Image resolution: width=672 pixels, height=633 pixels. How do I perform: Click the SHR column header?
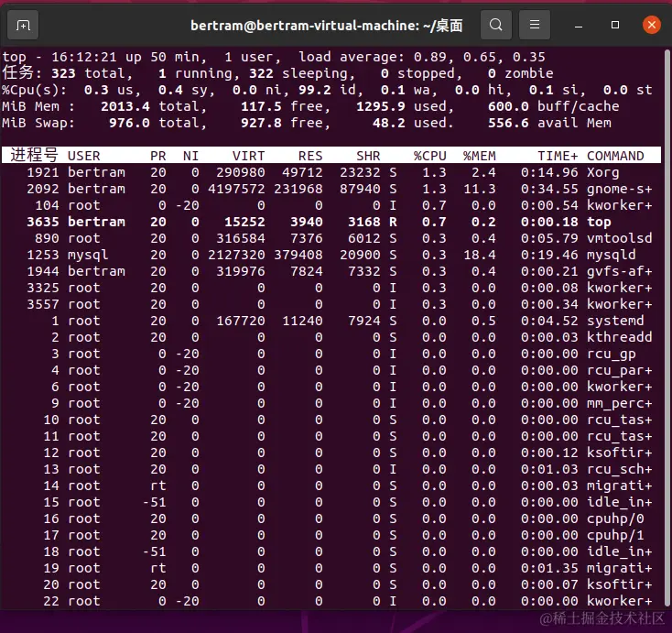[x=368, y=156]
